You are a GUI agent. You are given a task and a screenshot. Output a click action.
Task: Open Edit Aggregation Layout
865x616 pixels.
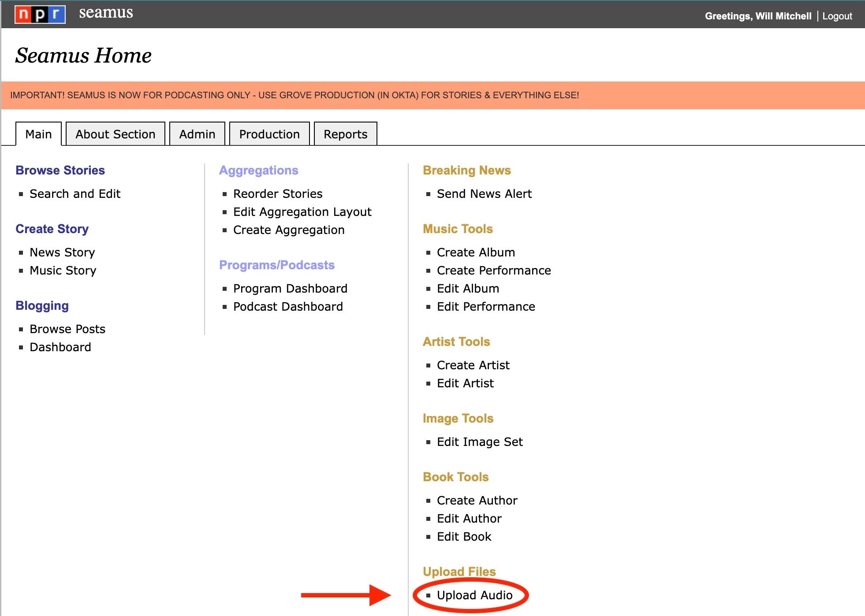tap(302, 212)
